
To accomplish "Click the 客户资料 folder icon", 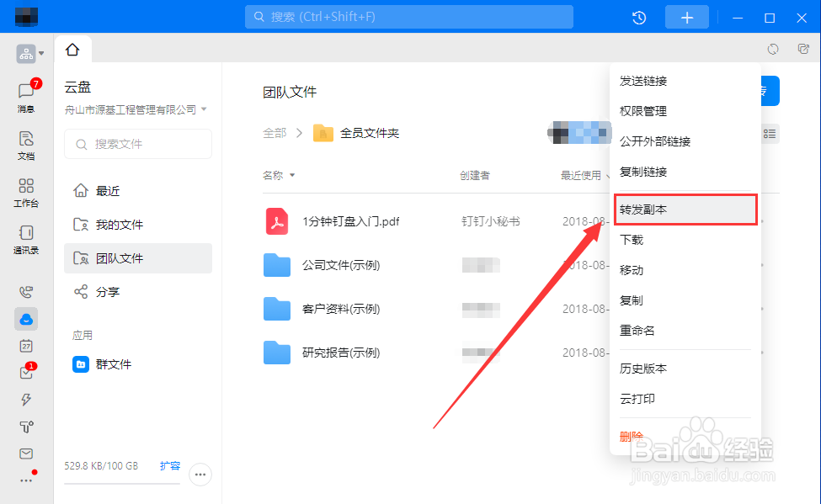I will pyautogui.click(x=277, y=309).
